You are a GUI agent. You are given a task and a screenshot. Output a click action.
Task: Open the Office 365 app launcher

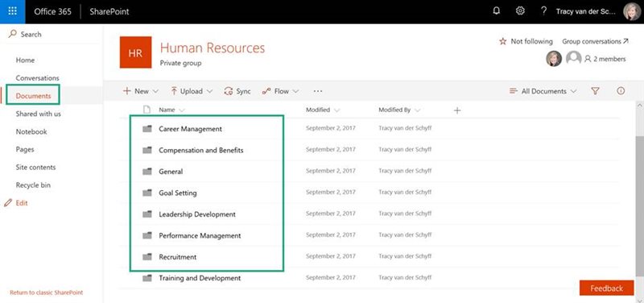click(x=12, y=11)
